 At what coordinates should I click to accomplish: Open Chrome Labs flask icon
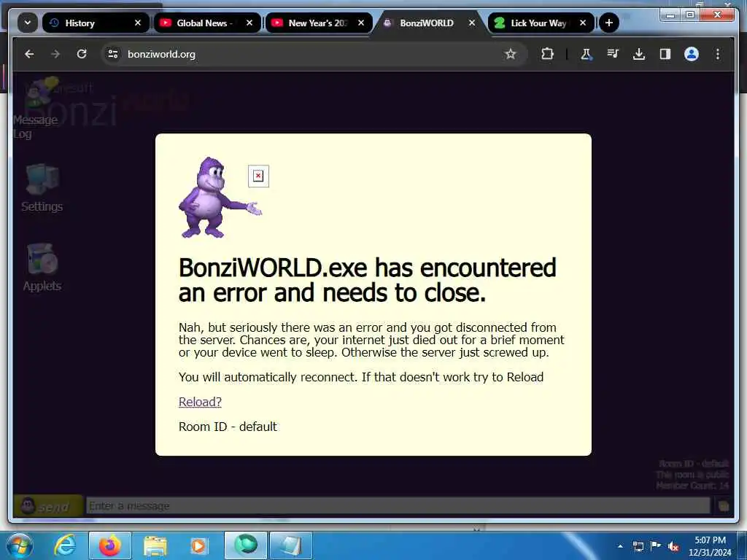point(587,54)
